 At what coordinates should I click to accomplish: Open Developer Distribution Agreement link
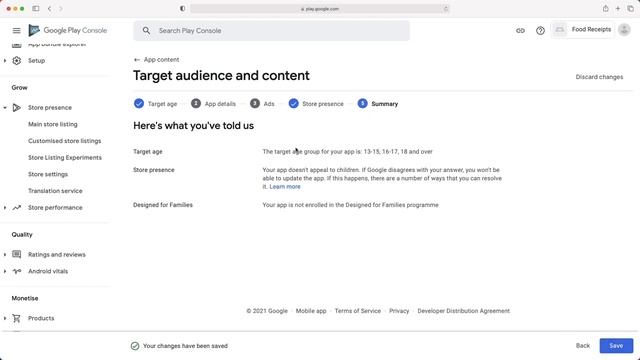[x=463, y=311]
